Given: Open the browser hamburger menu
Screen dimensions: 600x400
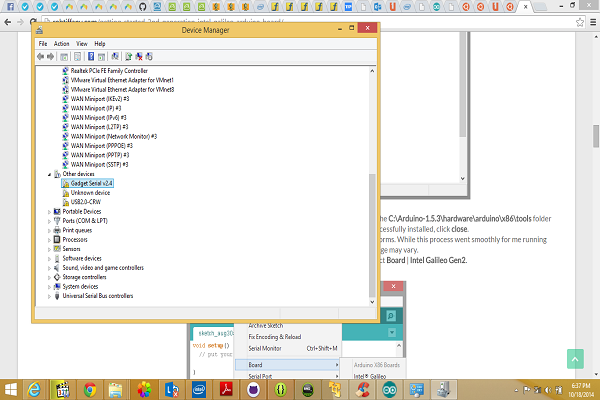Looking at the screenshot, I should point(593,22).
